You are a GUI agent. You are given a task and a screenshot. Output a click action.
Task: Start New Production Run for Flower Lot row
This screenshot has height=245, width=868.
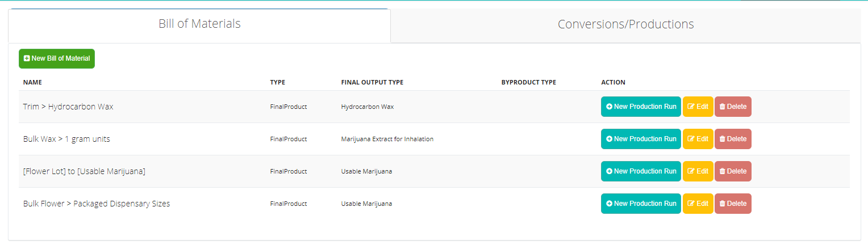[x=641, y=171]
